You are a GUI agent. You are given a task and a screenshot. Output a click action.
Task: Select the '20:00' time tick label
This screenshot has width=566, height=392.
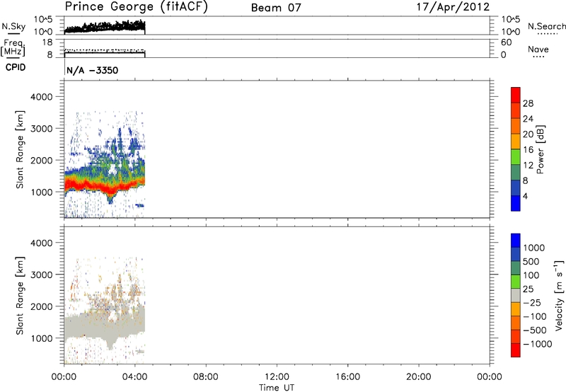[x=419, y=377]
